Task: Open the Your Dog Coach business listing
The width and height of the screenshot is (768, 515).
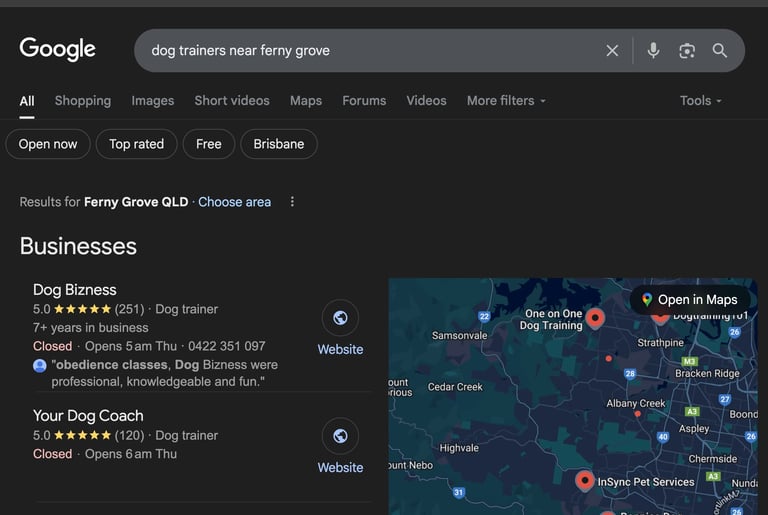Action: (x=88, y=416)
